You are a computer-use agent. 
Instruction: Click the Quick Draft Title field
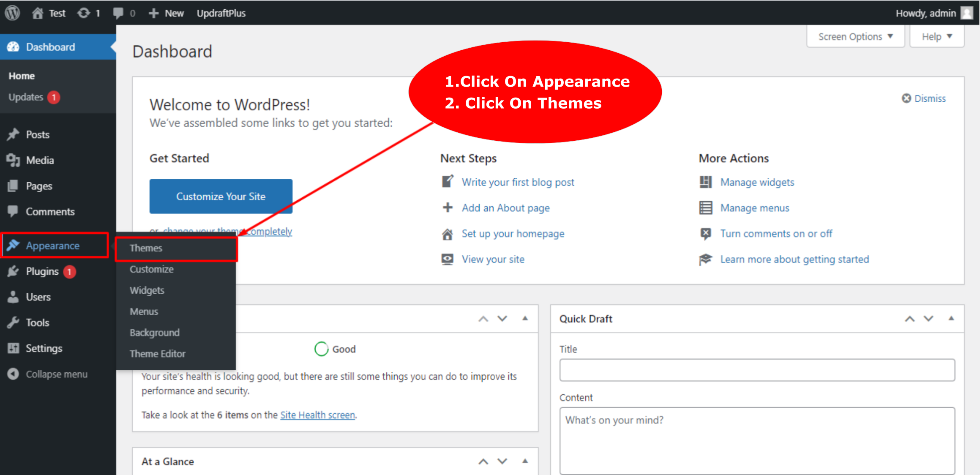(756, 370)
